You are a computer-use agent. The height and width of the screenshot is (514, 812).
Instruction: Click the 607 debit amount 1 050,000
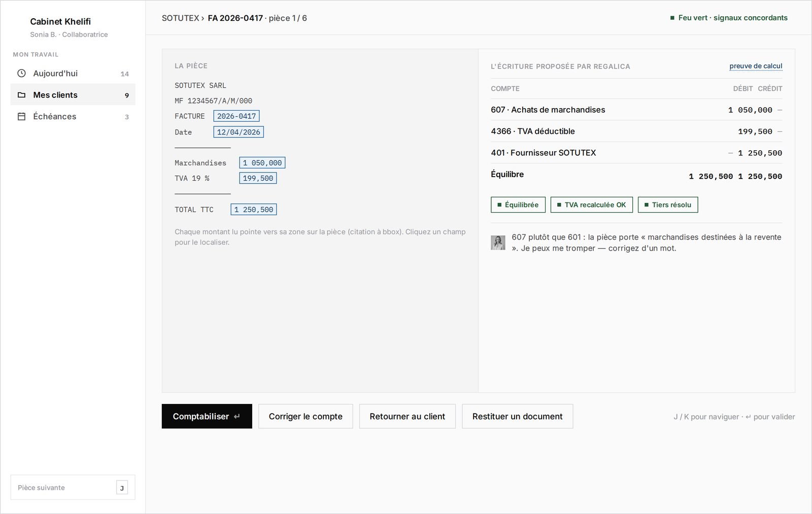[750, 110]
